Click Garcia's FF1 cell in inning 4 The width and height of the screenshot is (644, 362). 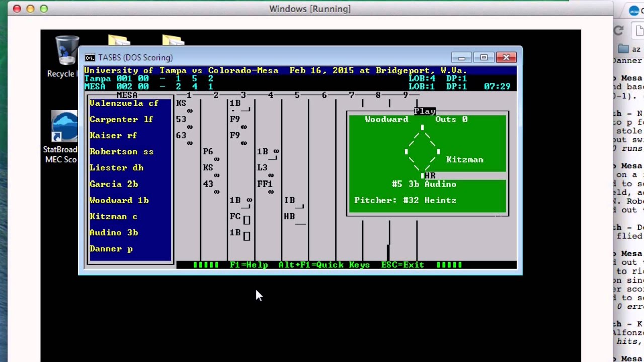265,184
